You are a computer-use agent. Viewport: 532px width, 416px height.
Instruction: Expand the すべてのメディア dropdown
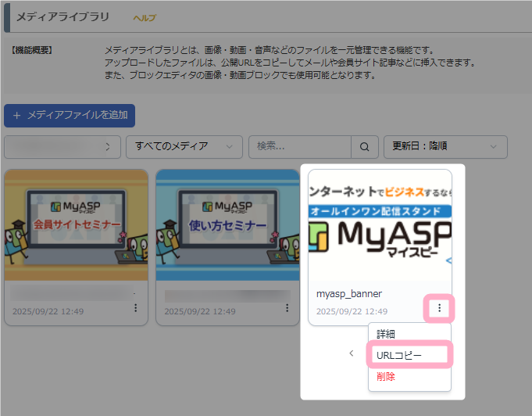pyautogui.click(x=185, y=146)
